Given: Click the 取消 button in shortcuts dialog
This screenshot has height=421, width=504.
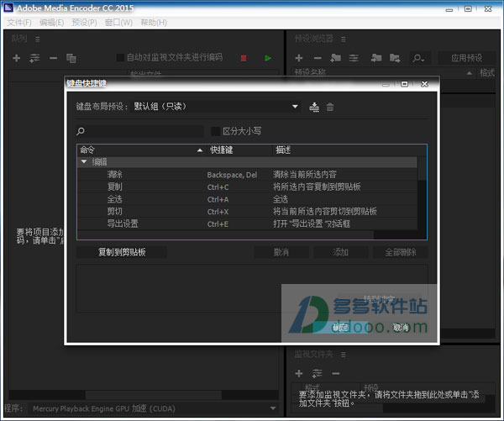Looking at the screenshot, I should pyautogui.click(x=401, y=328).
